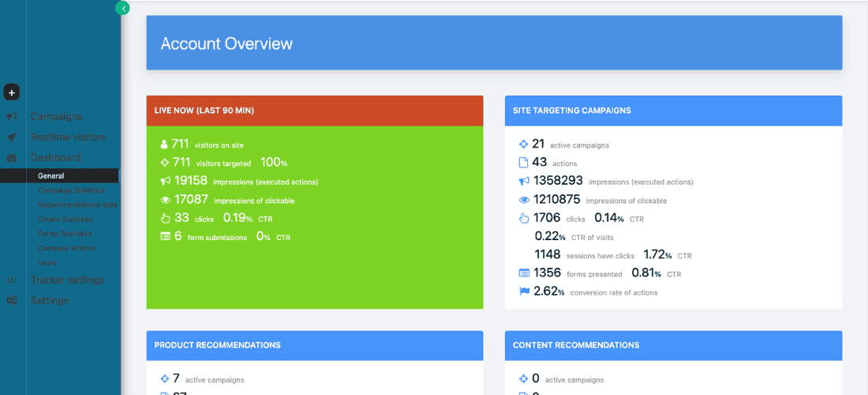Open Settings in sidebar
Viewport: 868px width, 395px height.
(50, 301)
